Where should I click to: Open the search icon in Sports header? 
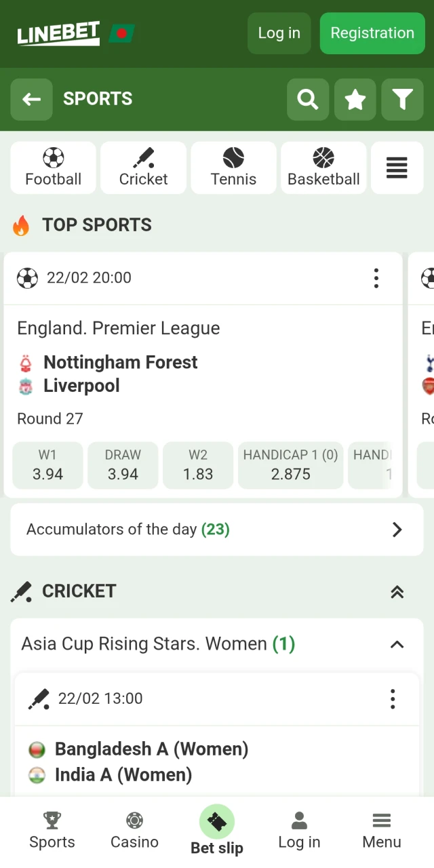pos(308,99)
